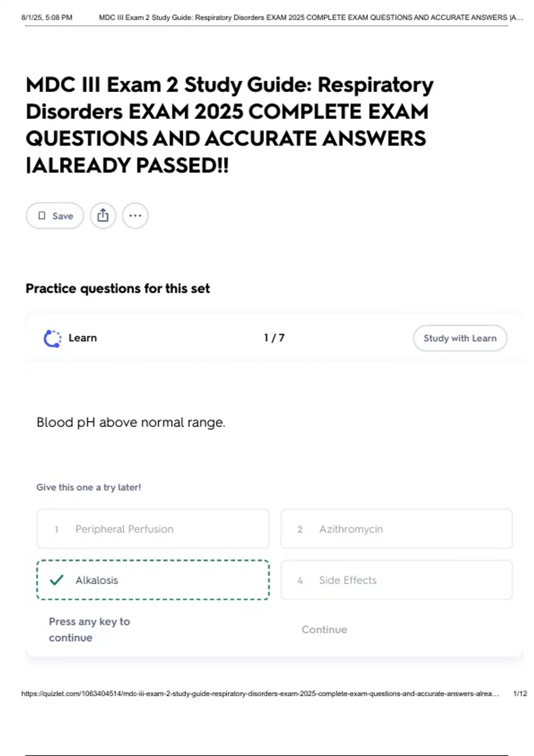Click the bookmark icon inside Save
This screenshot has height=756, width=534.
[42, 216]
